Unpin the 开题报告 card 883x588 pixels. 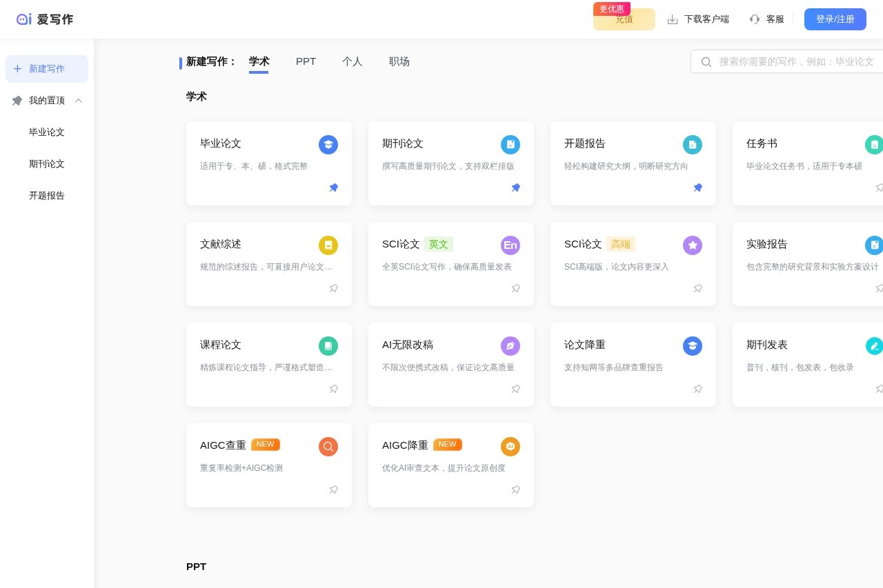point(698,187)
